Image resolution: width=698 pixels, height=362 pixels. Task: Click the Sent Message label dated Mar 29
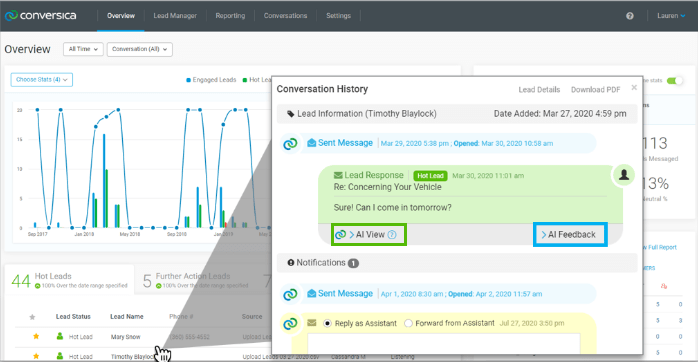pyautogui.click(x=345, y=143)
